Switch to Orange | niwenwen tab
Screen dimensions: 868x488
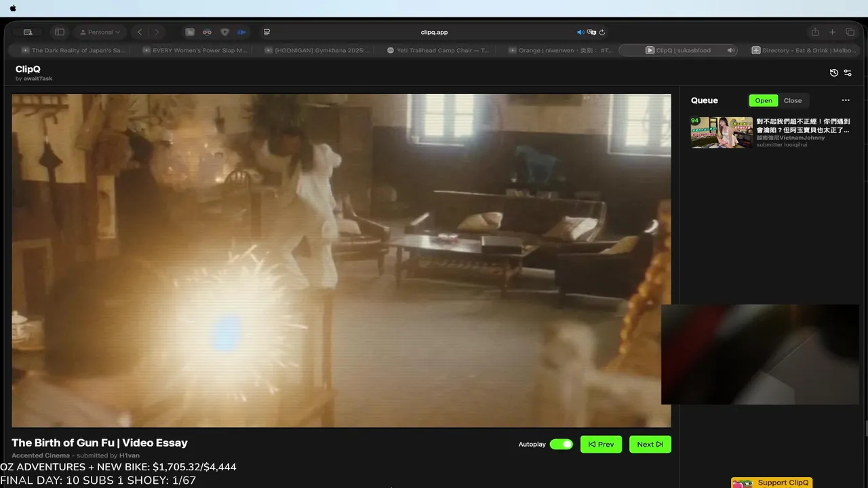coord(559,50)
